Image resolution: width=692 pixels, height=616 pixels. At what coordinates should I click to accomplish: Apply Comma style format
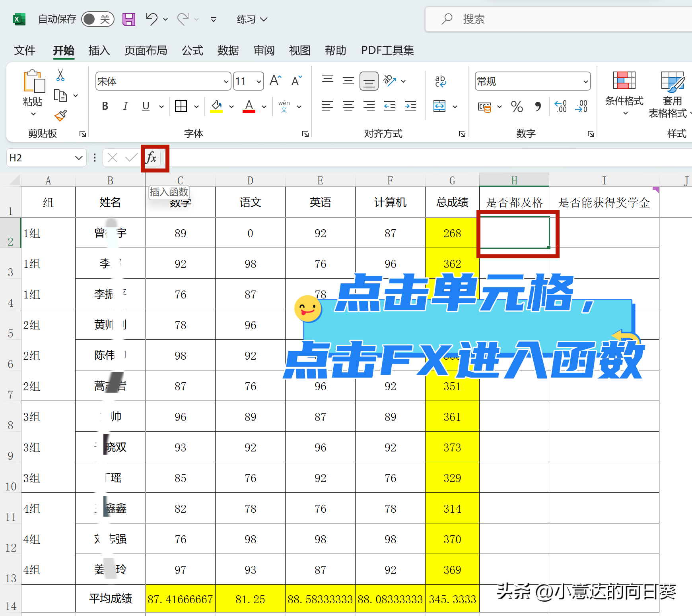tap(538, 107)
